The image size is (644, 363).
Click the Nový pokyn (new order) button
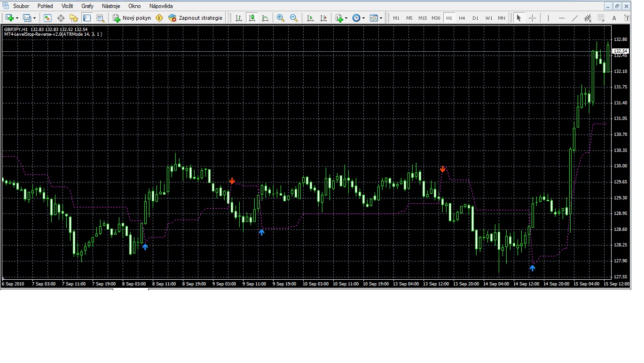pyautogui.click(x=132, y=18)
